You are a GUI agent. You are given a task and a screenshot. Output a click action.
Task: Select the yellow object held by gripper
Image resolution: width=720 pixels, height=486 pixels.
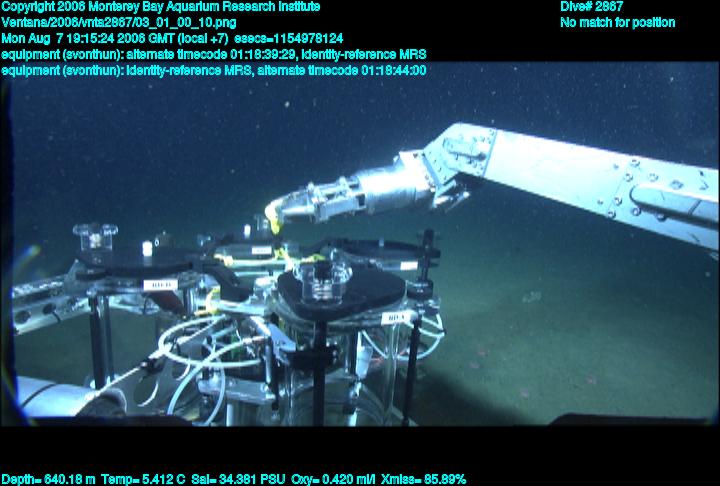click(x=271, y=215)
